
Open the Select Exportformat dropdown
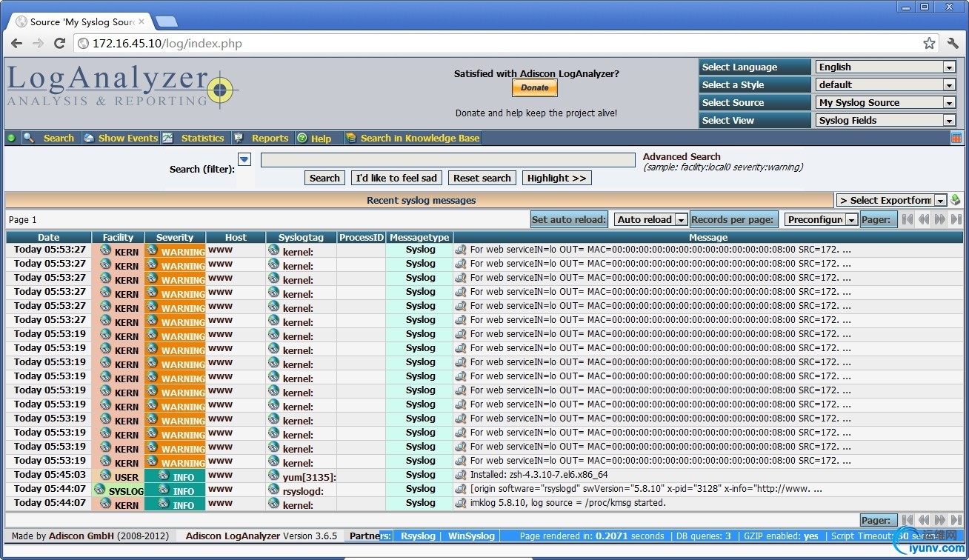click(892, 200)
